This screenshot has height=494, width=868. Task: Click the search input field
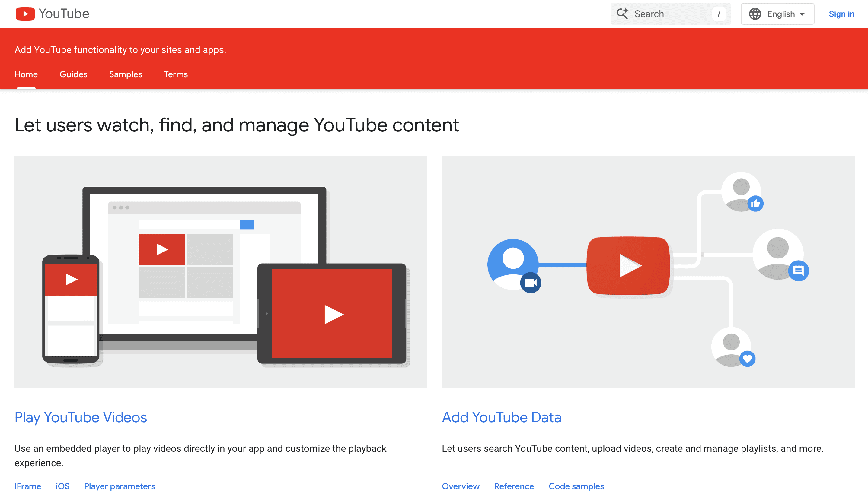coord(665,14)
